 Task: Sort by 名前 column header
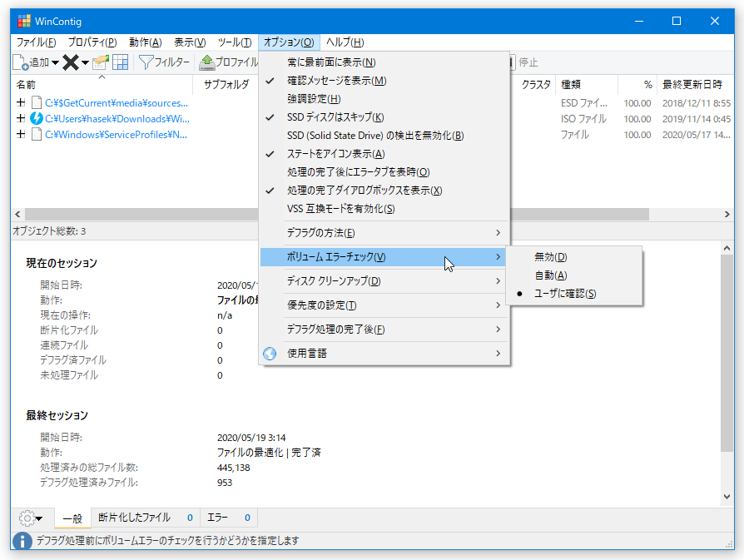102,85
